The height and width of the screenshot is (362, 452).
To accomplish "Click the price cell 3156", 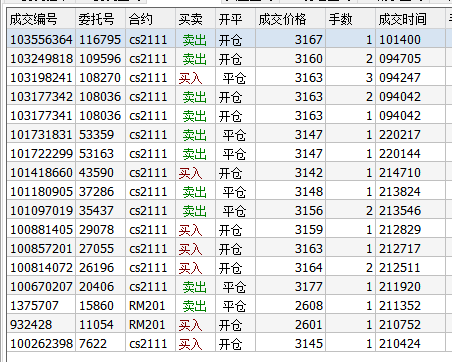I will click(x=309, y=211).
